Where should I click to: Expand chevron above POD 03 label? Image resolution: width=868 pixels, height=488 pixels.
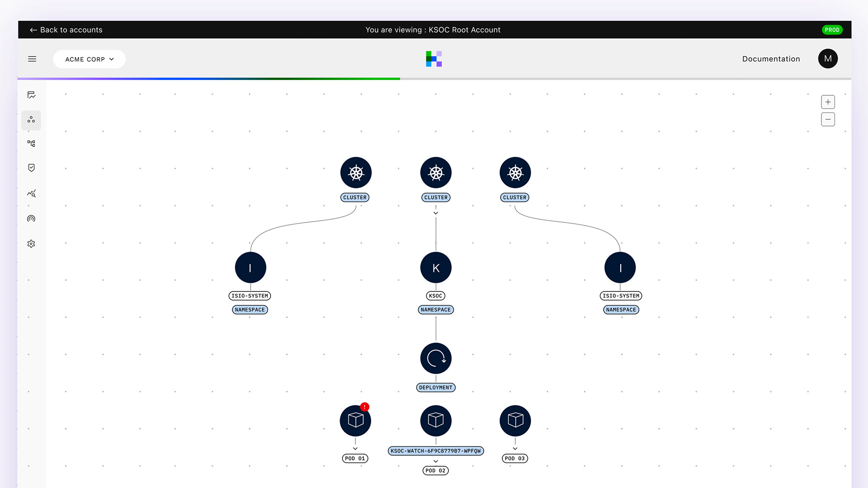[x=515, y=449]
